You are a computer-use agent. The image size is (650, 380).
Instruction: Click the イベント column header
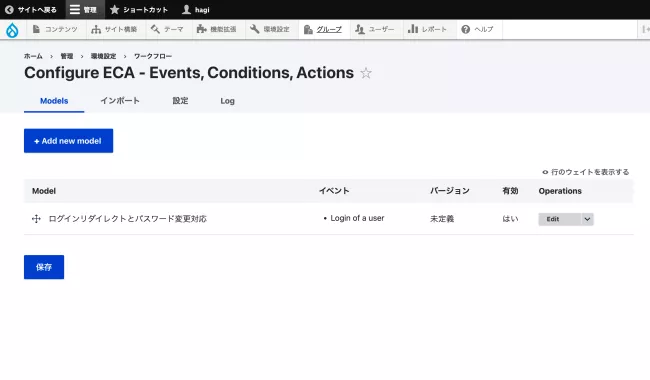pos(334,191)
